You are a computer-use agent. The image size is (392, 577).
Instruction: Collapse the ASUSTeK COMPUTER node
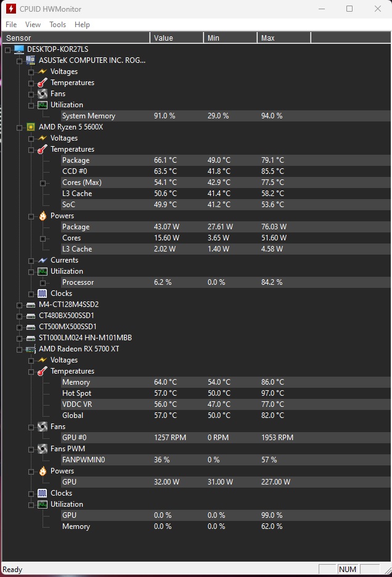[20, 61]
